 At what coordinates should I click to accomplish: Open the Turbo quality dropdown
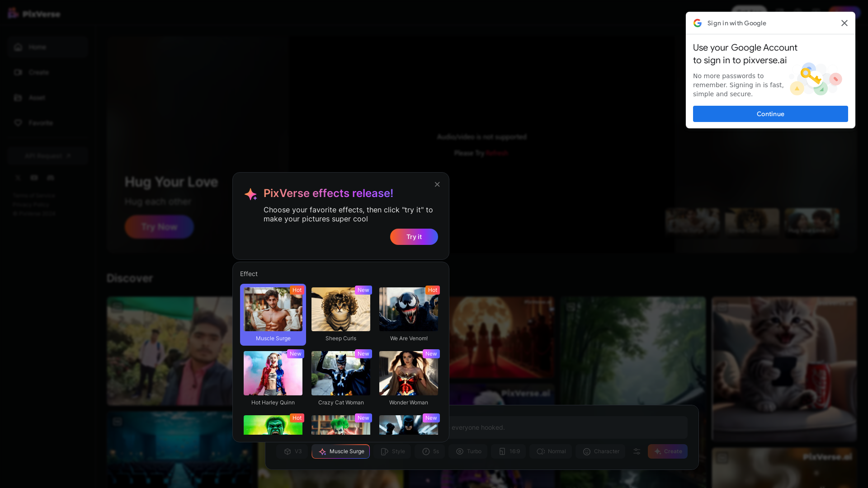[x=468, y=451]
